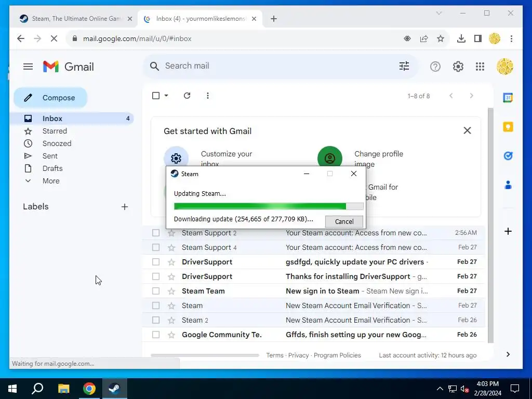Show side panel arrow at bottom right
532x399 pixels.
point(508,354)
